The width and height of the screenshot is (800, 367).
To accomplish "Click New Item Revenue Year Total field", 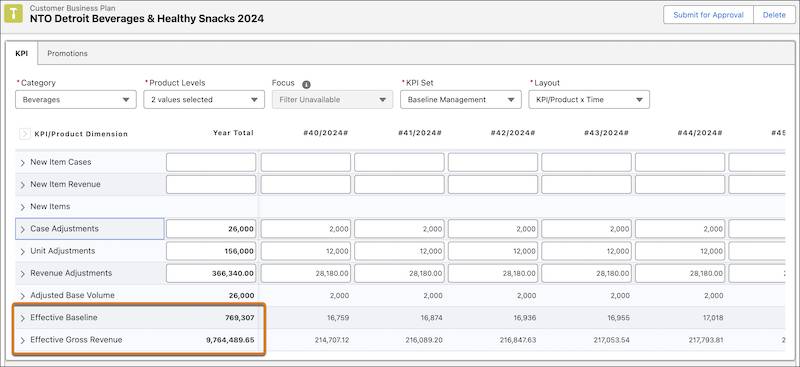I will [211, 185].
